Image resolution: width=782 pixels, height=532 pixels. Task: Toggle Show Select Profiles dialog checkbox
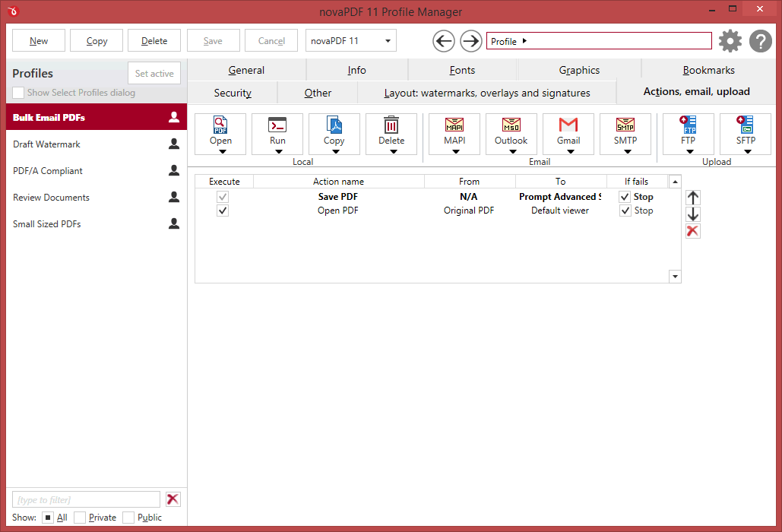click(18, 93)
